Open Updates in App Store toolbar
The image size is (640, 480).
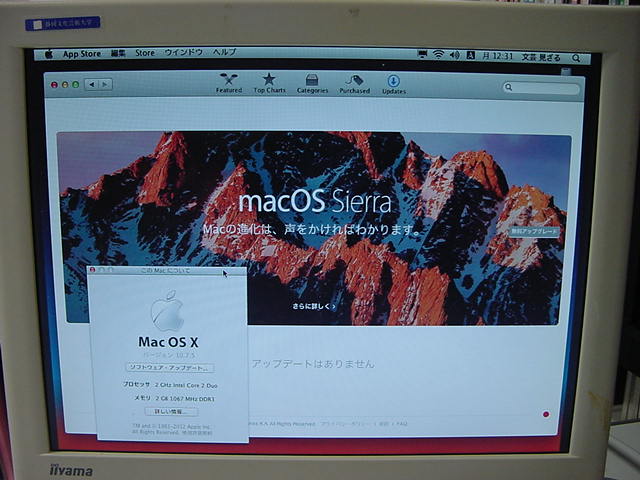point(393,84)
